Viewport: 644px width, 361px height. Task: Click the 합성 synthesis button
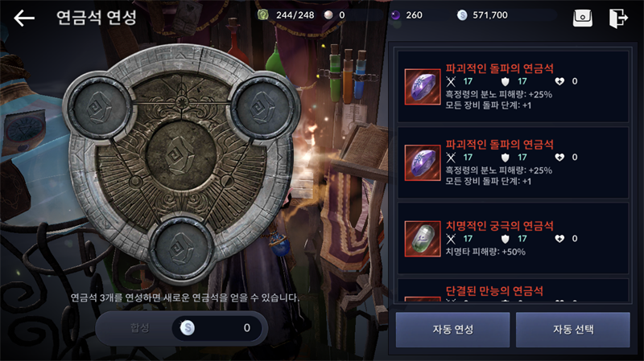coord(139,327)
